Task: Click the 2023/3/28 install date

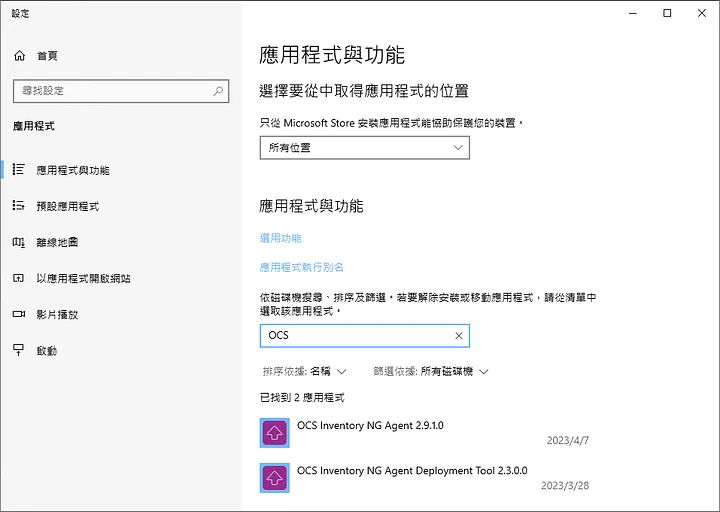Action: point(565,485)
